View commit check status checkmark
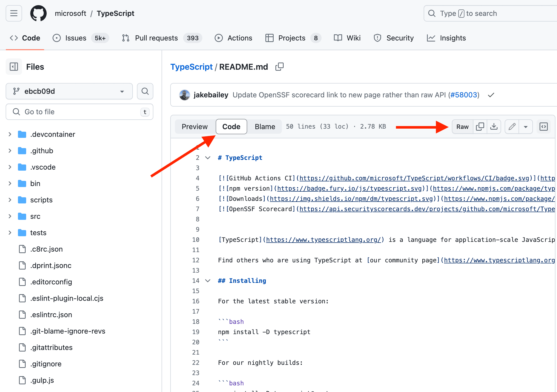 491,95
